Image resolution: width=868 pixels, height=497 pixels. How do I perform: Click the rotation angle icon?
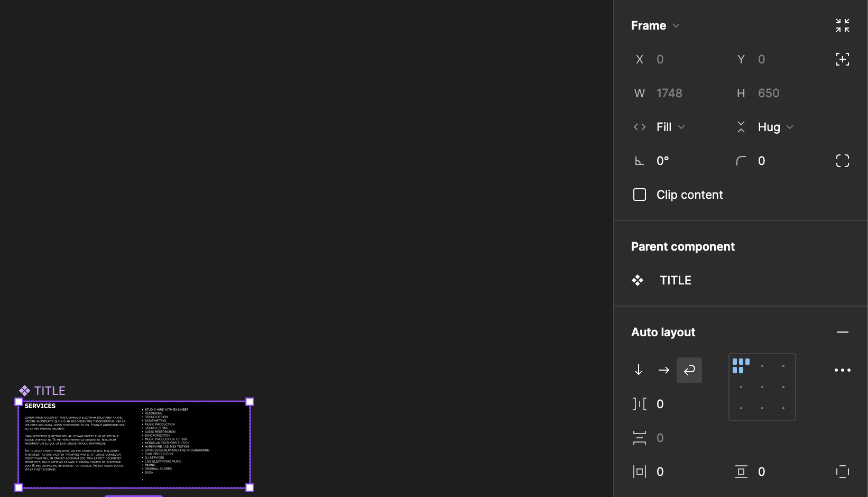coord(639,161)
